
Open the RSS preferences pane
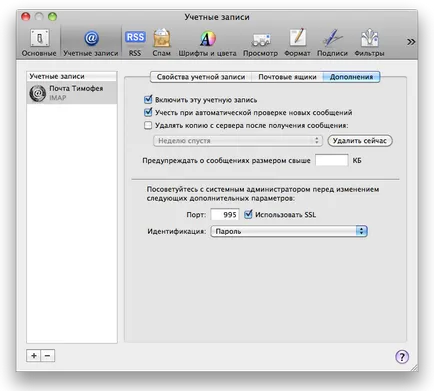click(x=135, y=42)
